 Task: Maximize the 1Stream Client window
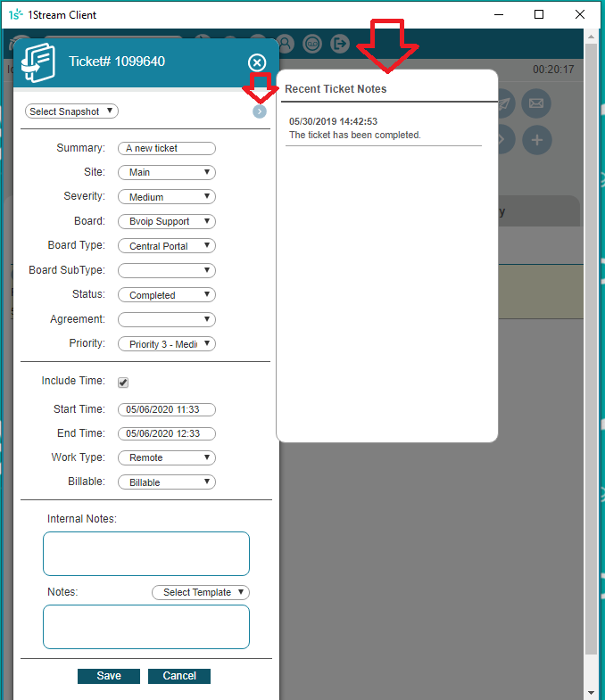539,14
